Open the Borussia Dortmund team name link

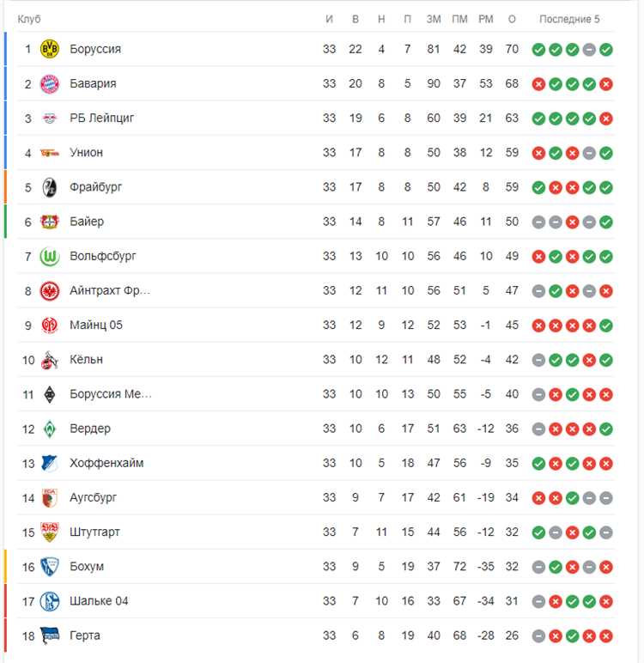point(95,49)
